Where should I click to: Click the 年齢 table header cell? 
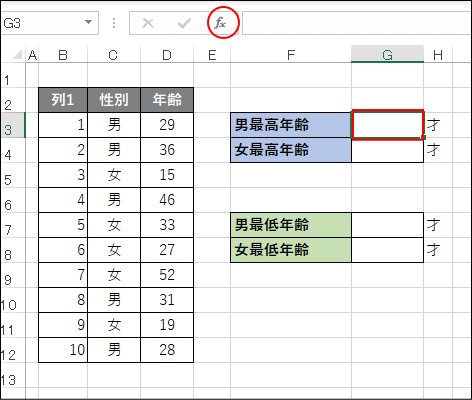click(167, 100)
